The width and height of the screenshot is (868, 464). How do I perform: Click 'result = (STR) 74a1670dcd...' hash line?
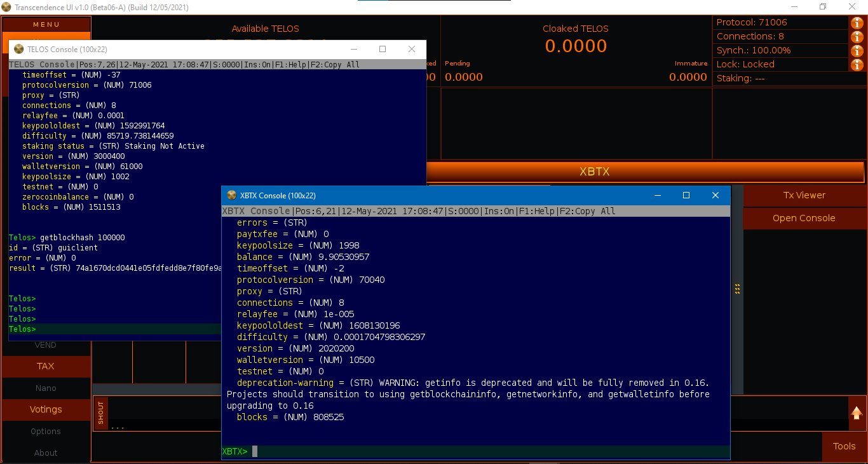(x=114, y=268)
